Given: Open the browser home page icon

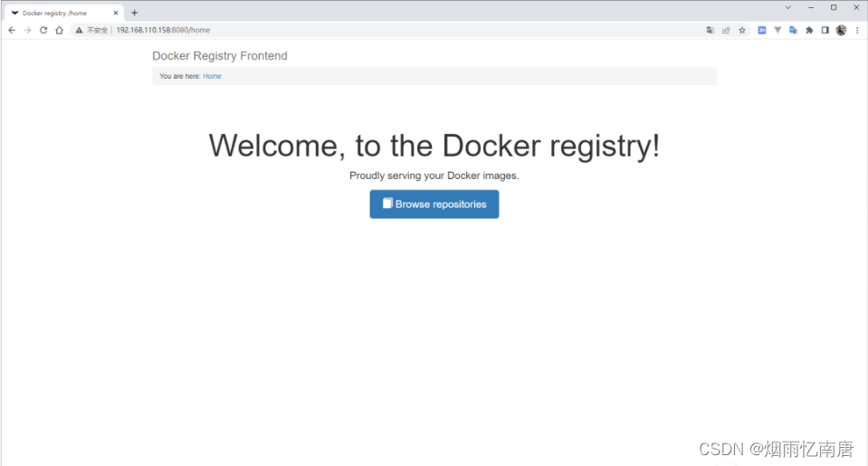Looking at the screenshot, I should [x=59, y=30].
